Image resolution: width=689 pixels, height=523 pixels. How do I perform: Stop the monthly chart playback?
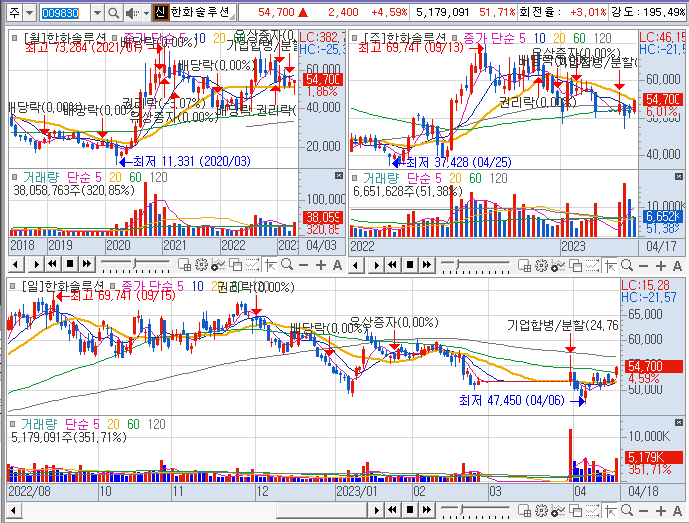pos(69,265)
